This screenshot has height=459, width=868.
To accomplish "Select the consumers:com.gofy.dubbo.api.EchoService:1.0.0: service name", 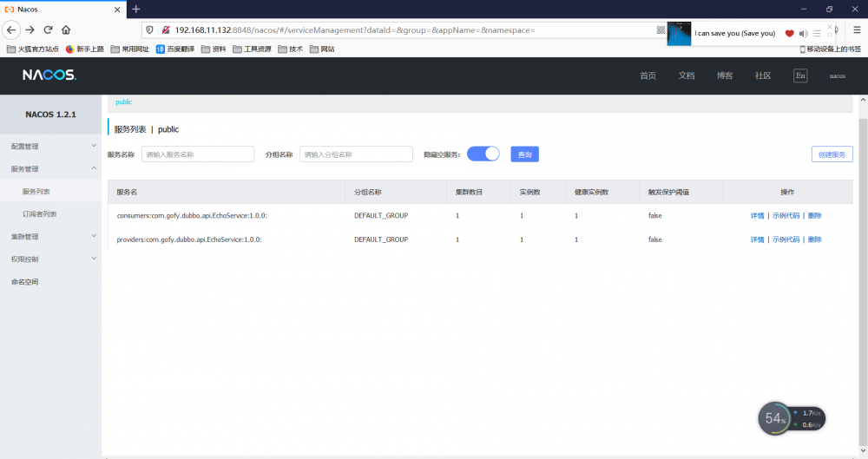I will (x=192, y=215).
